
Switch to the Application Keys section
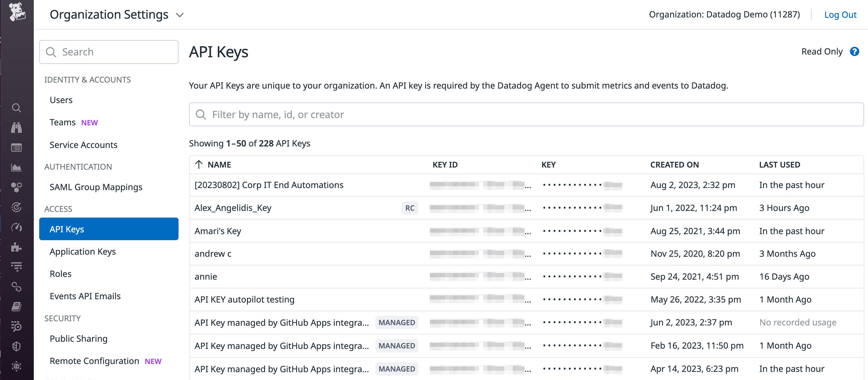point(83,251)
